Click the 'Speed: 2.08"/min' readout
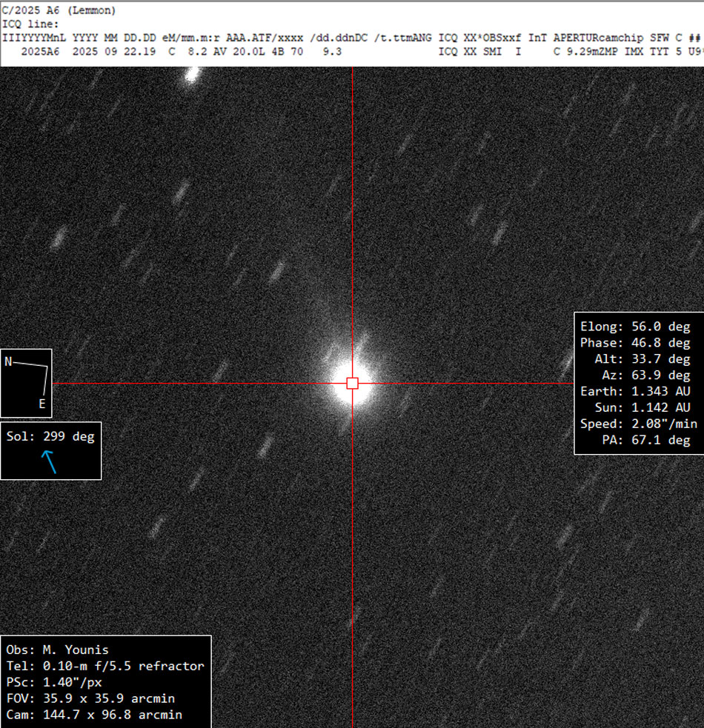This screenshot has height=728, width=704. pos(635,424)
